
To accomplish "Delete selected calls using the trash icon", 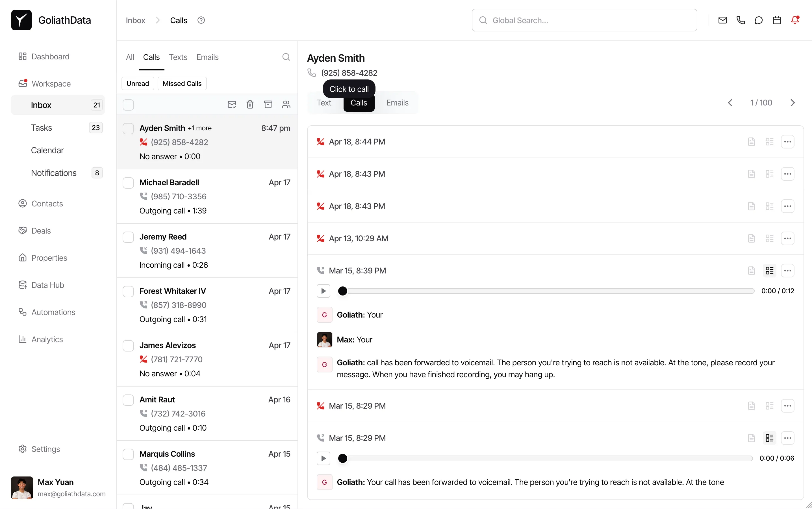I will (x=249, y=104).
